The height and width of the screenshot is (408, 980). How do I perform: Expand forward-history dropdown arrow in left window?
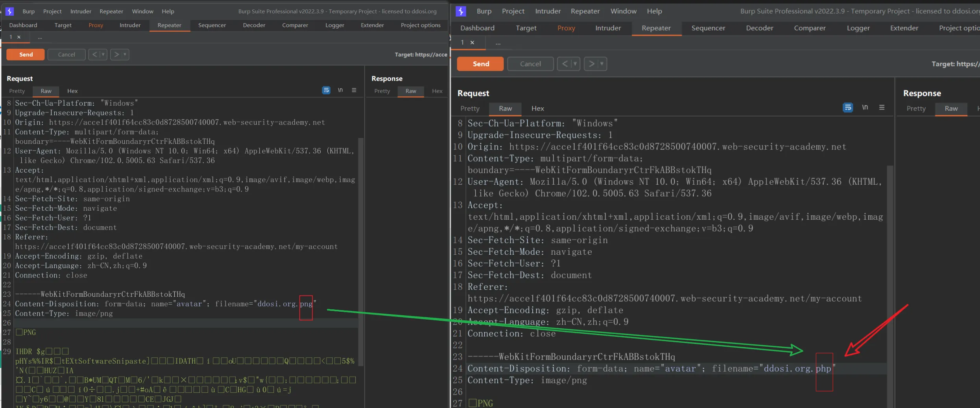point(125,54)
